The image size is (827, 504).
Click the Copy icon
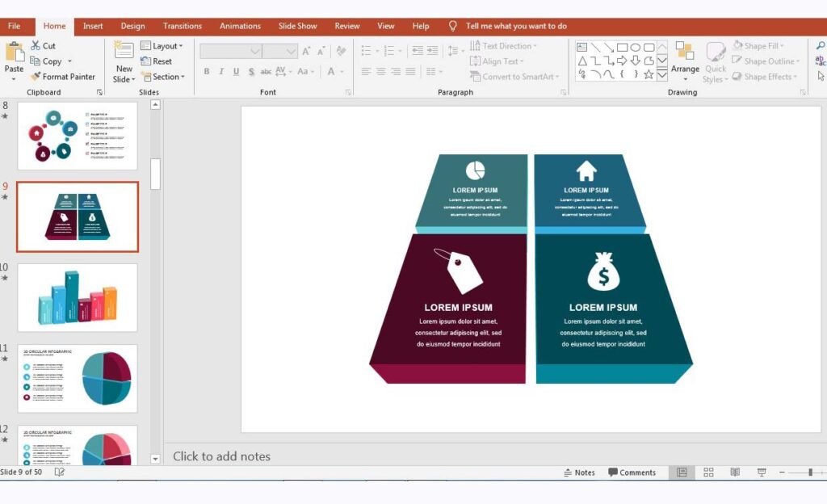[35, 61]
